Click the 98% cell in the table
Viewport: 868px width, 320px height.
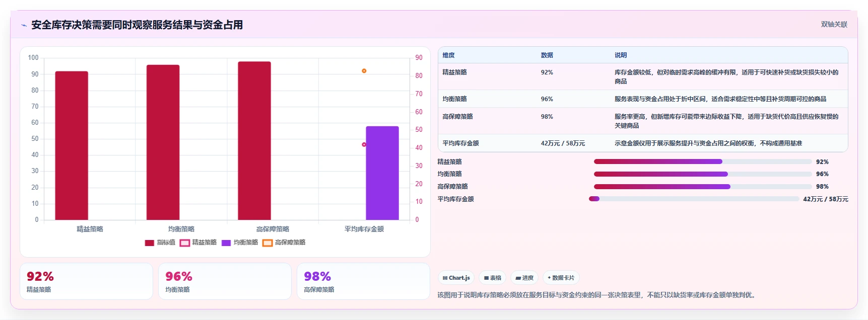tap(547, 117)
